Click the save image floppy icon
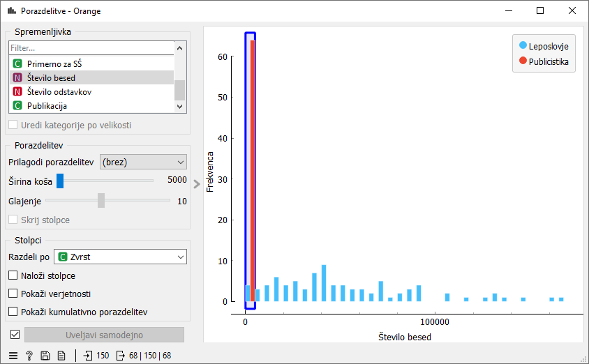The height and width of the screenshot is (364, 589). point(45,356)
